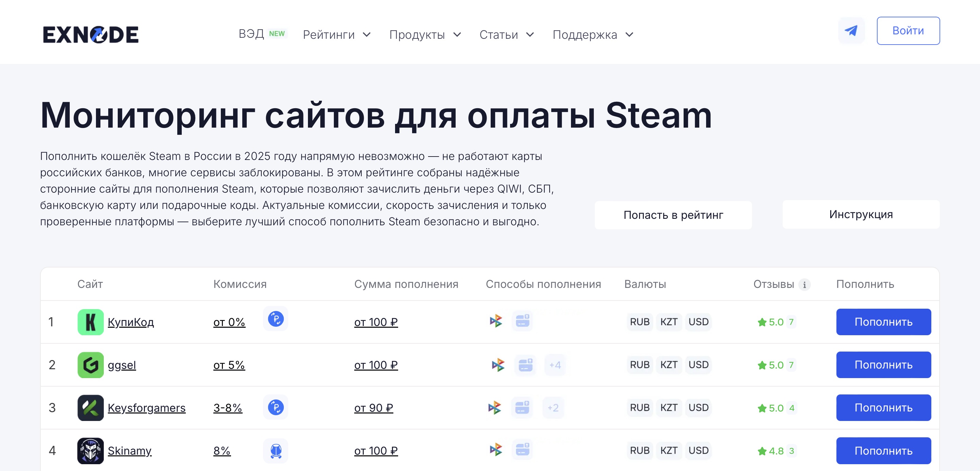The width and height of the screenshot is (980, 471).
Task: Click the ruble commission badge next to Keysforgamers
Action: [x=276, y=407]
